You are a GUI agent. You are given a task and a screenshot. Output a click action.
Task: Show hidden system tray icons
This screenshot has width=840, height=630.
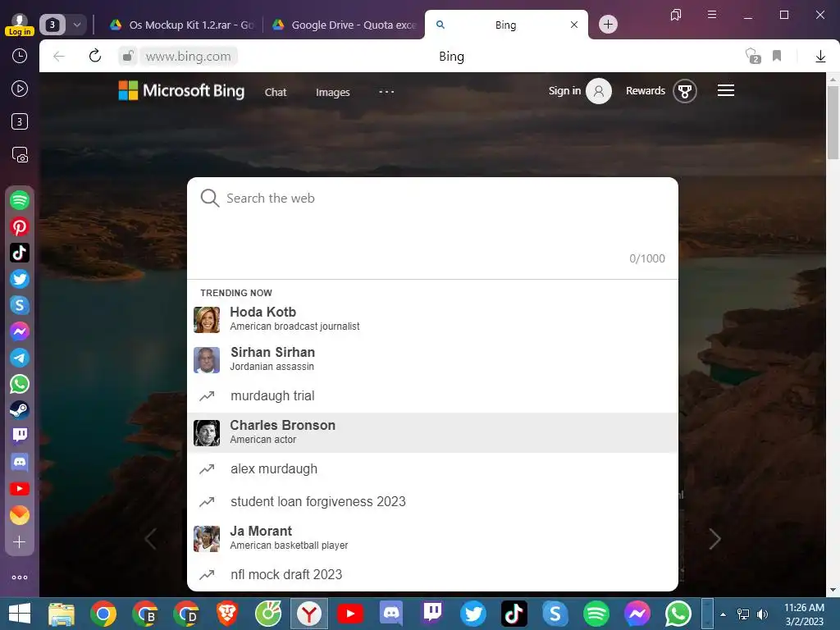click(x=724, y=614)
